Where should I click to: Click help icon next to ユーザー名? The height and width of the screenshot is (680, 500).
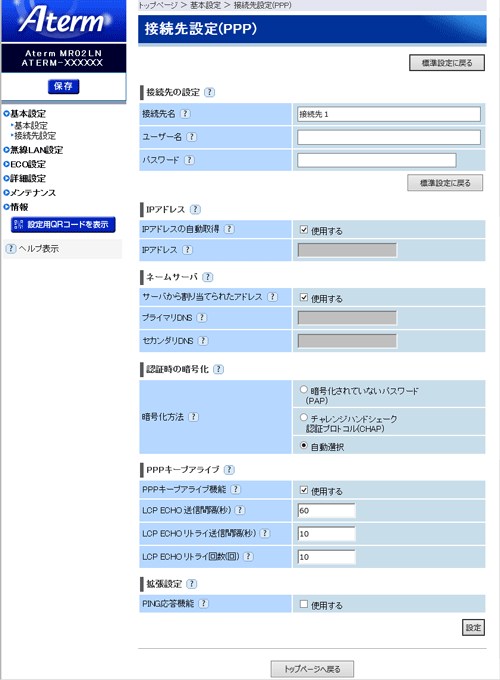[x=191, y=137]
